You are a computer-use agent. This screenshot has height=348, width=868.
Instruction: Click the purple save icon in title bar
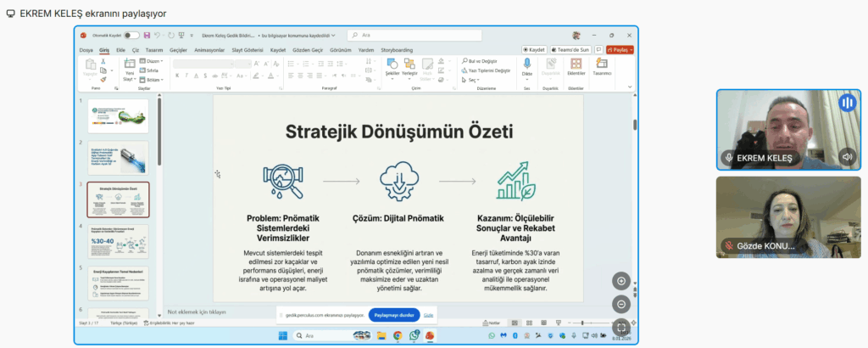coord(147,36)
